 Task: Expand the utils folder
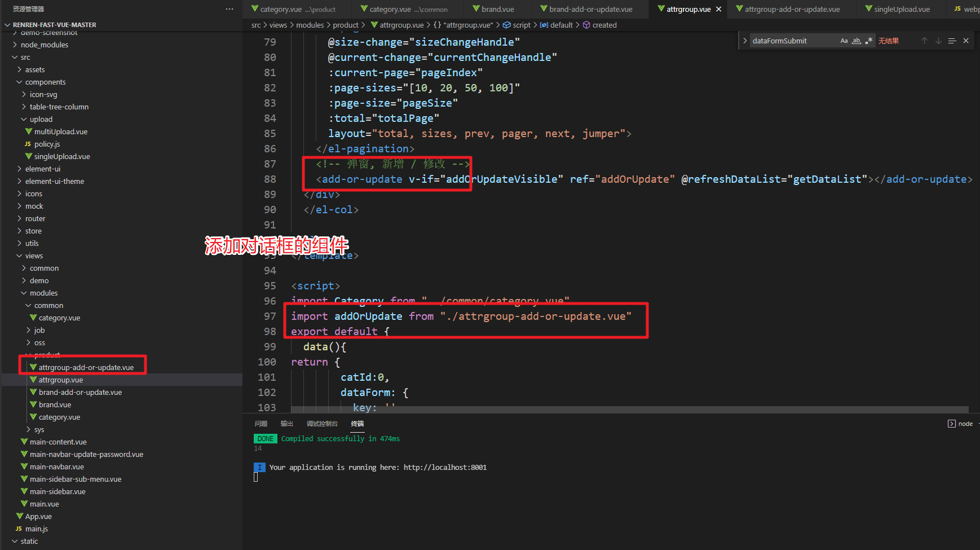32,244
